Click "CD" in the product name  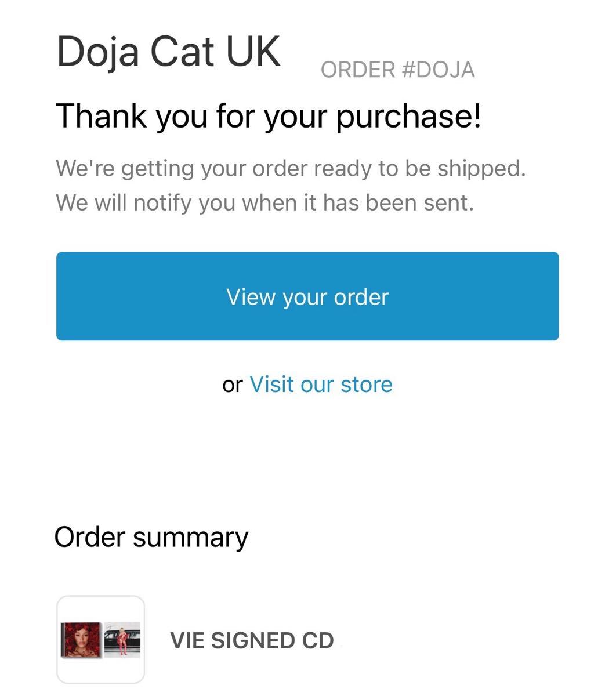pyautogui.click(x=318, y=640)
